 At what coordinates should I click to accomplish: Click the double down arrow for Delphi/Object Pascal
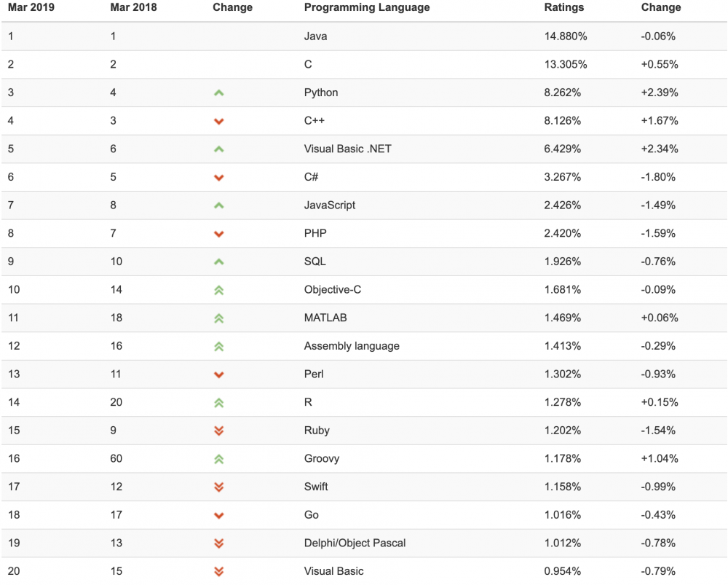point(218,543)
